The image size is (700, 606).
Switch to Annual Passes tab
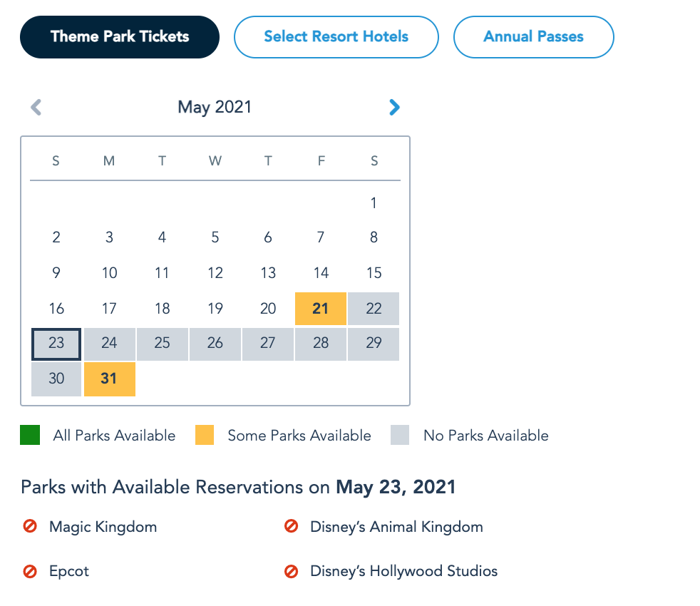(533, 37)
